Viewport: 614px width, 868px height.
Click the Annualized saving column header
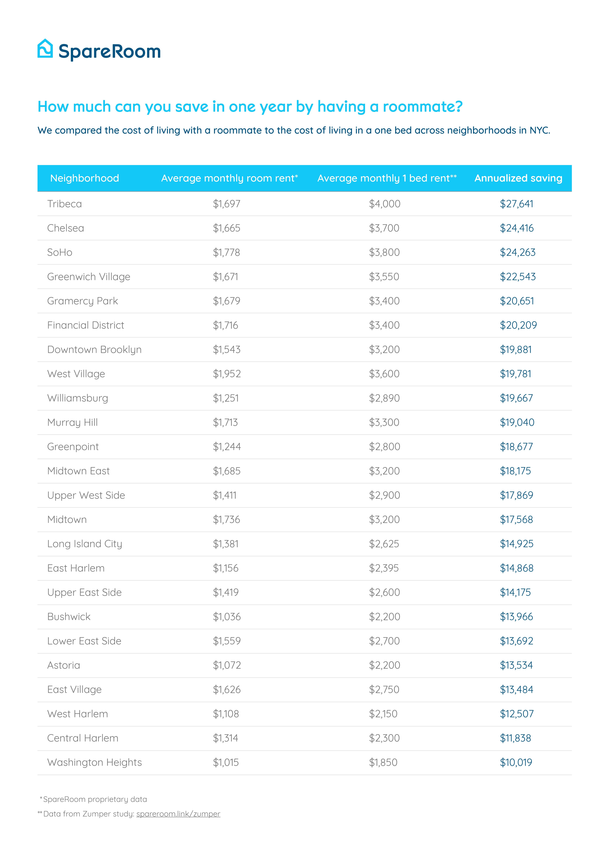coord(518,178)
